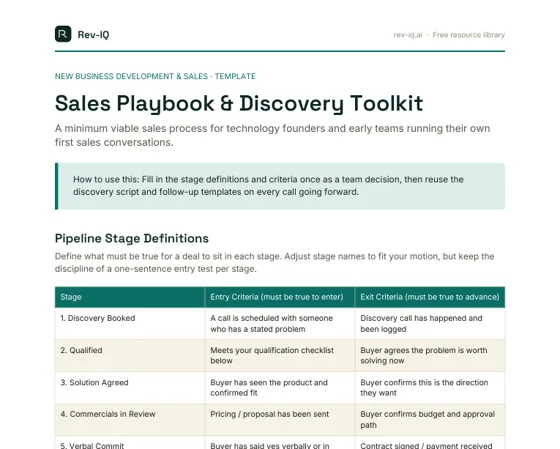Click the Exit Criteria column header

pyautogui.click(x=430, y=297)
